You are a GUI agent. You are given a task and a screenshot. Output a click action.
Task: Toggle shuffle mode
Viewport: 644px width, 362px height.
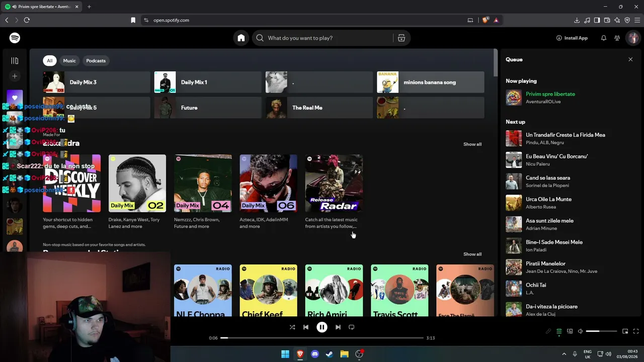click(292, 327)
